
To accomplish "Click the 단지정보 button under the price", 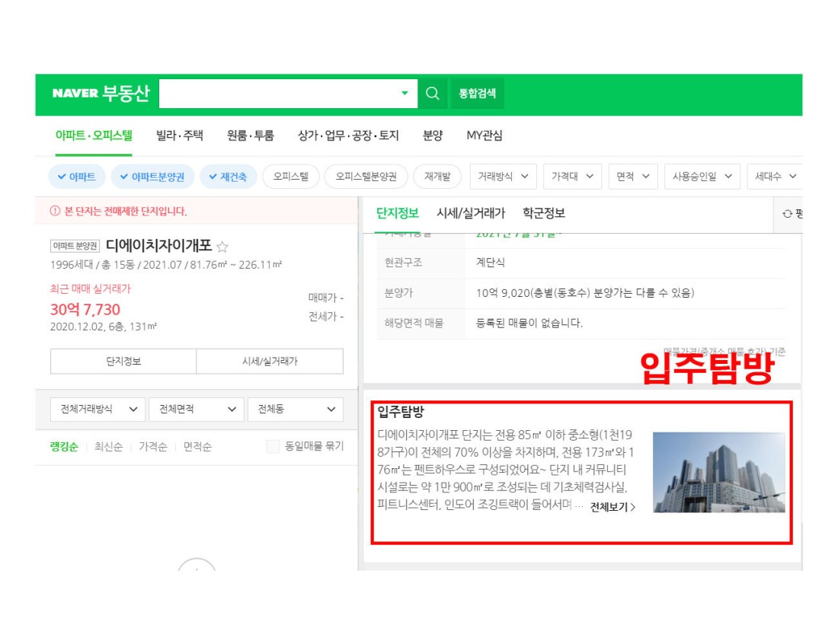I will (123, 362).
